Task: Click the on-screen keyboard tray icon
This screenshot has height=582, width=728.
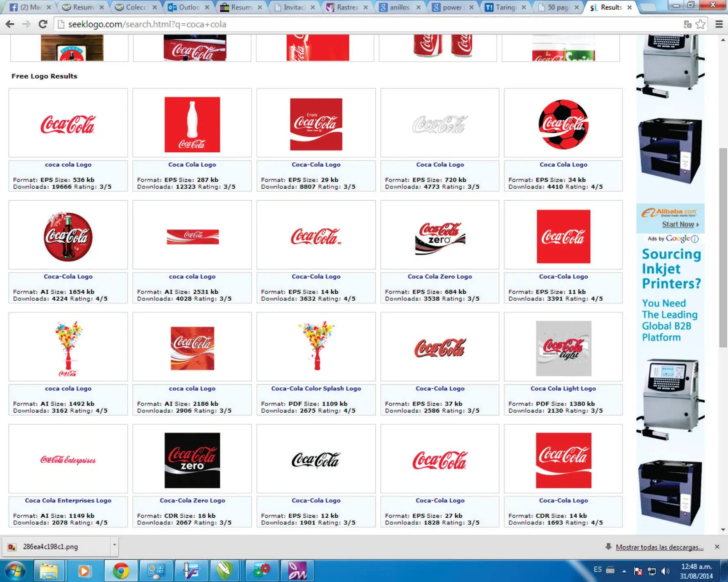Action: (610, 570)
